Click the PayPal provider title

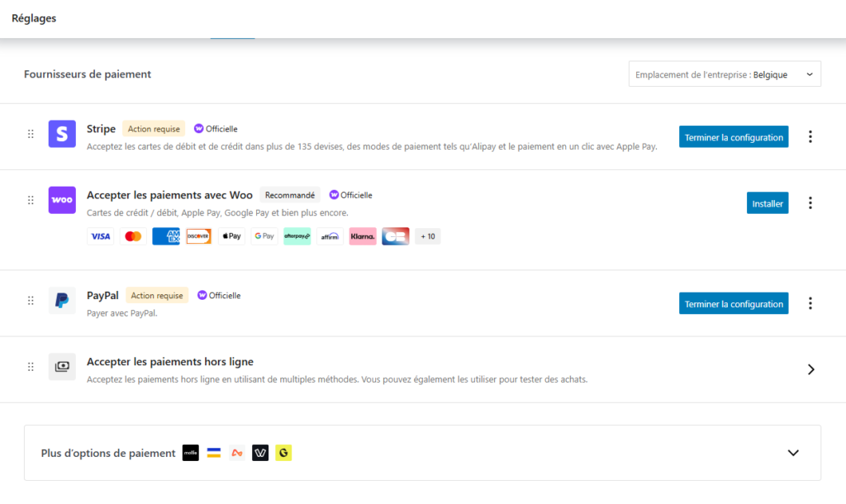pos(102,295)
